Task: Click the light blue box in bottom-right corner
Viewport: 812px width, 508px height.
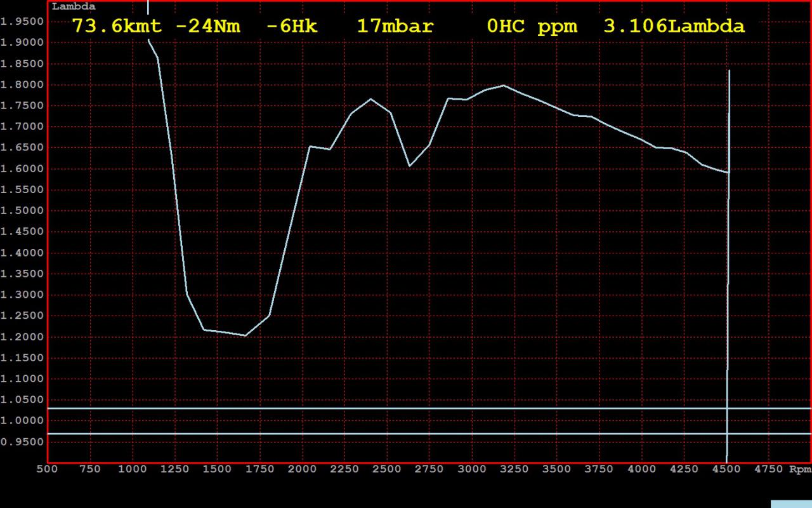Action: [791, 504]
